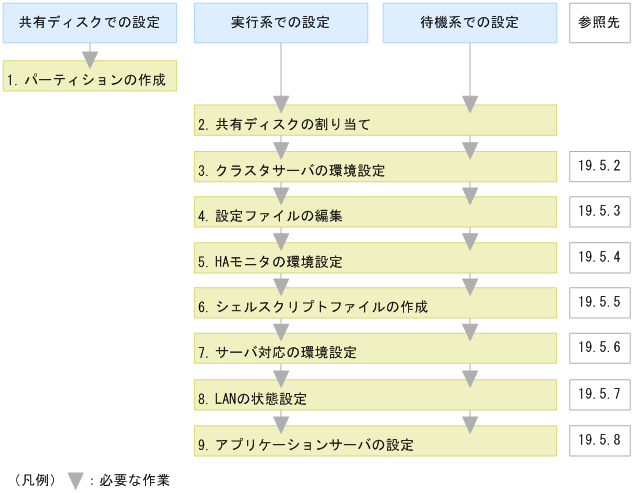Click the 待機系での設定 header box
Viewport: 633px width, 493px height.
(x=470, y=22)
